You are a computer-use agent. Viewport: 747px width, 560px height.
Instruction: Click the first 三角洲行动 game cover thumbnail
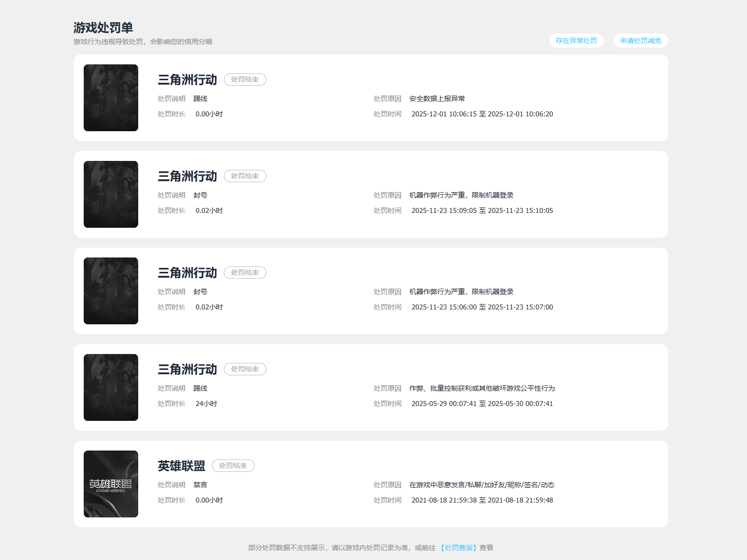[111, 98]
